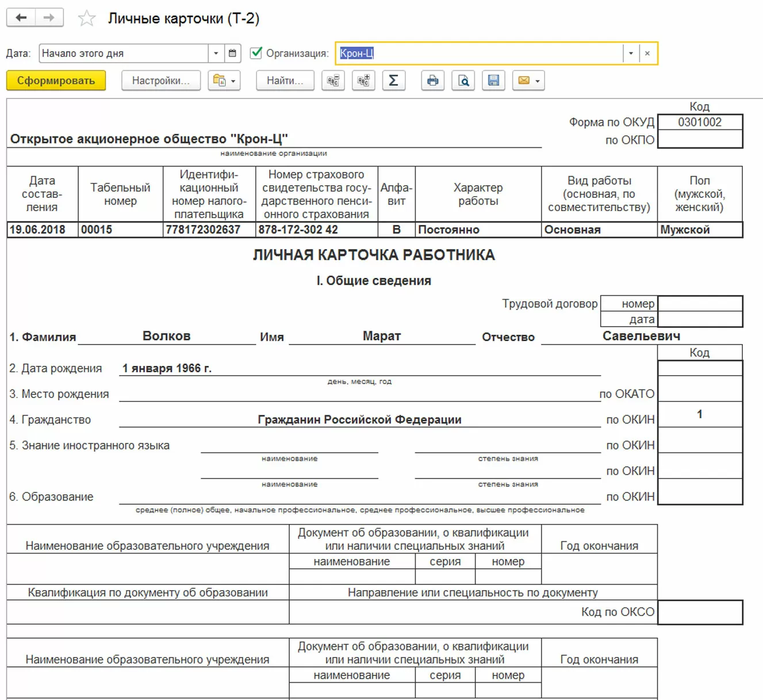Open the report variants dropdown
Image resolution: width=763 pixels, height=700 pixels.
tap(225, 81)
